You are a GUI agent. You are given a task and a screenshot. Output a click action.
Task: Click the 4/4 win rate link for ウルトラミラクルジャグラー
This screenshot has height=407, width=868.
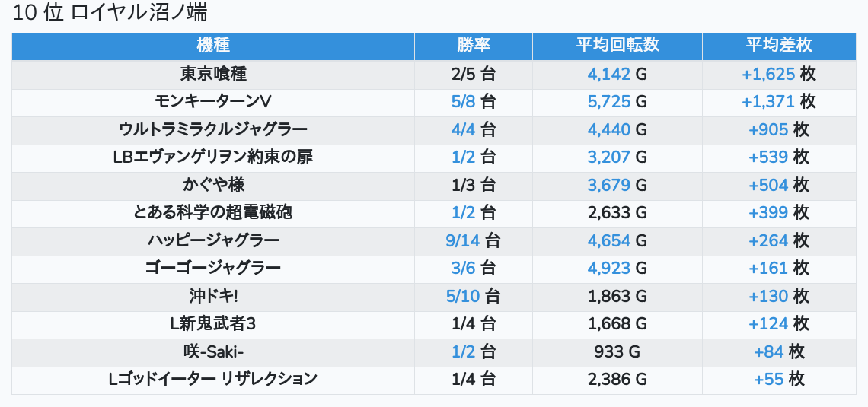[x=463, y=129]
